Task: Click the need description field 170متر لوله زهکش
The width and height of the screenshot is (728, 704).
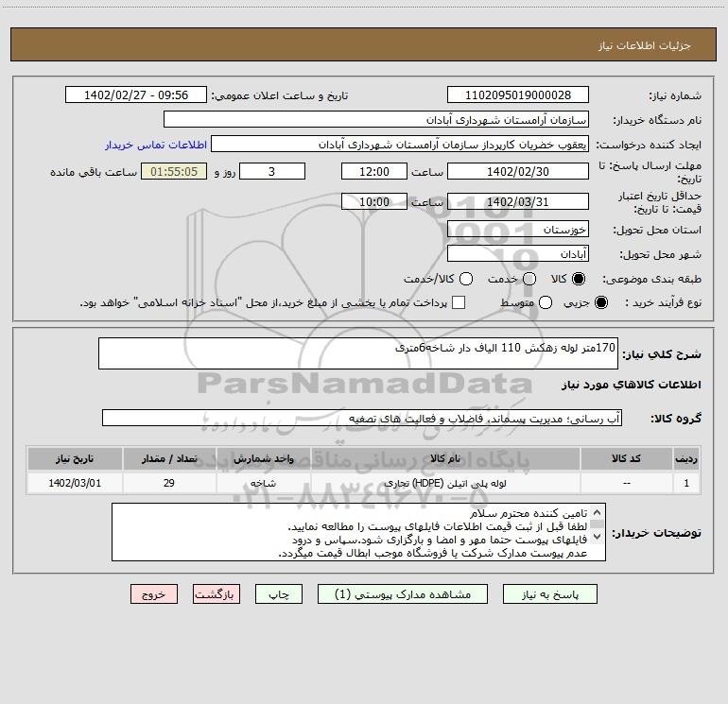Action: click(x=358, y=353)
